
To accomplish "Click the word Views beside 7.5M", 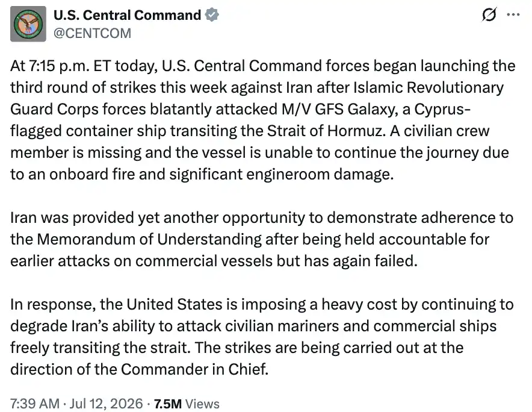I will (x=203, y=404).
